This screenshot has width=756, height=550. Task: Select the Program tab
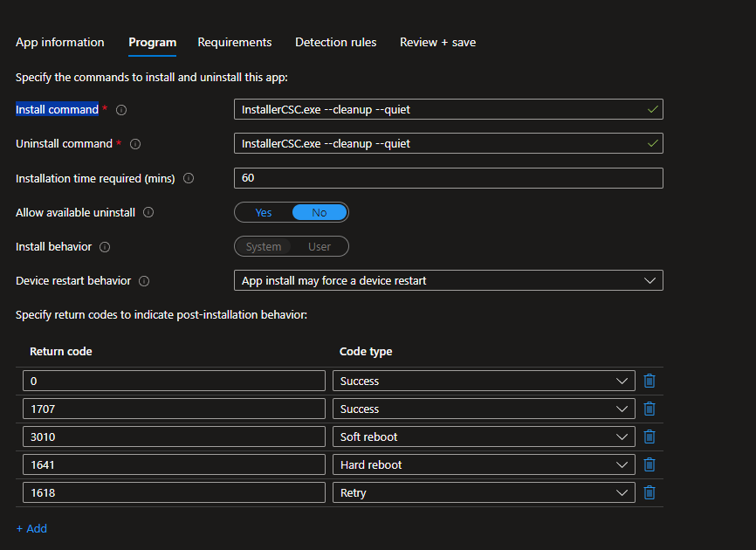pos(153,43)
